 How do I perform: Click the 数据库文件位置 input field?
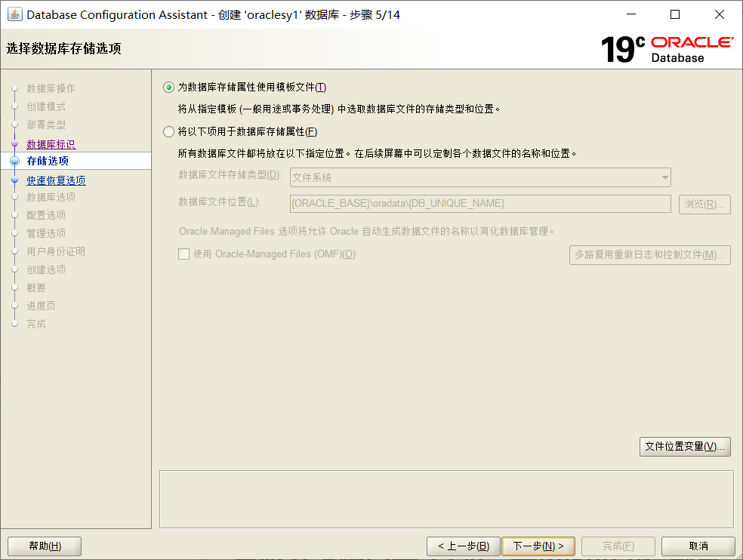pyautogui.click(x=480, y=204)
